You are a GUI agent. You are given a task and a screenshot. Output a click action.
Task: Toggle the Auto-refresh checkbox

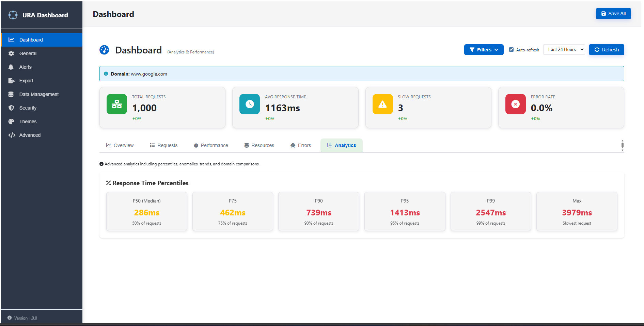(x=512, y=49)
